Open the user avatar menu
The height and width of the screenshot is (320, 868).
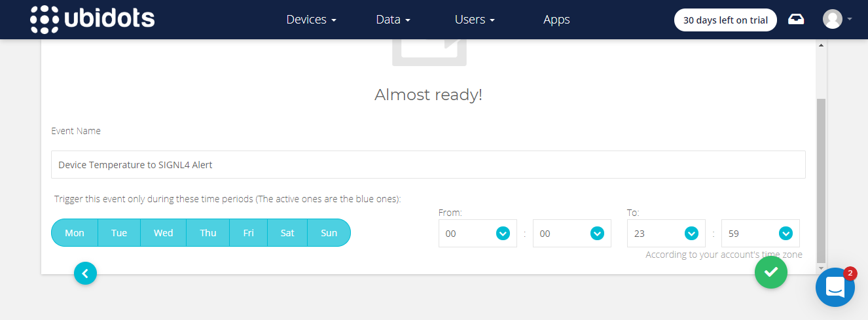point(837,19)
